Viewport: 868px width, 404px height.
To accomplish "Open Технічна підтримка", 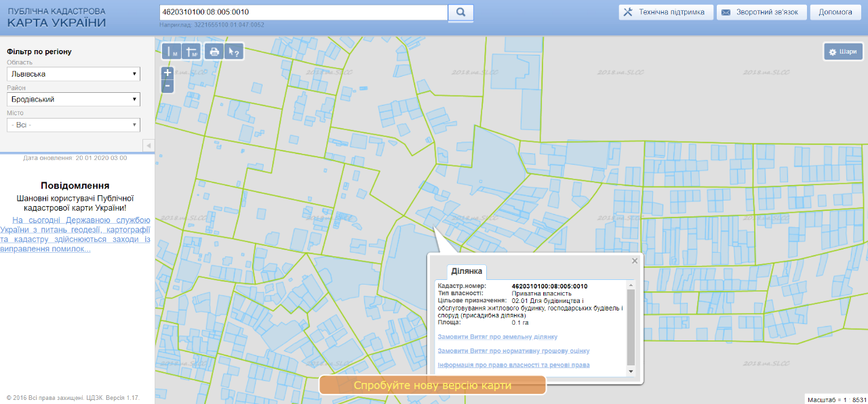I will coord(665,12).
